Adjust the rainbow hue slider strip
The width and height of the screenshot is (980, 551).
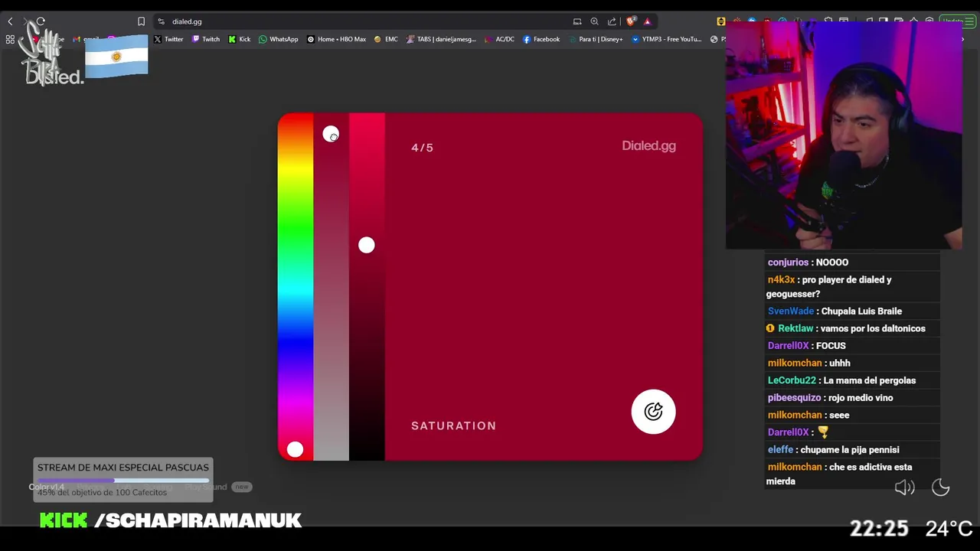(x=296, y=287)
